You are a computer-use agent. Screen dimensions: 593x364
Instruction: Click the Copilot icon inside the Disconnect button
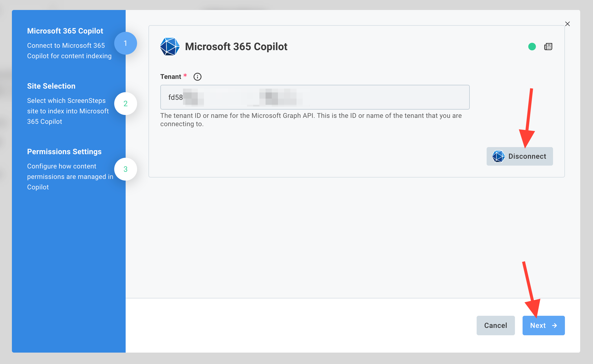(x=498, y=156)
